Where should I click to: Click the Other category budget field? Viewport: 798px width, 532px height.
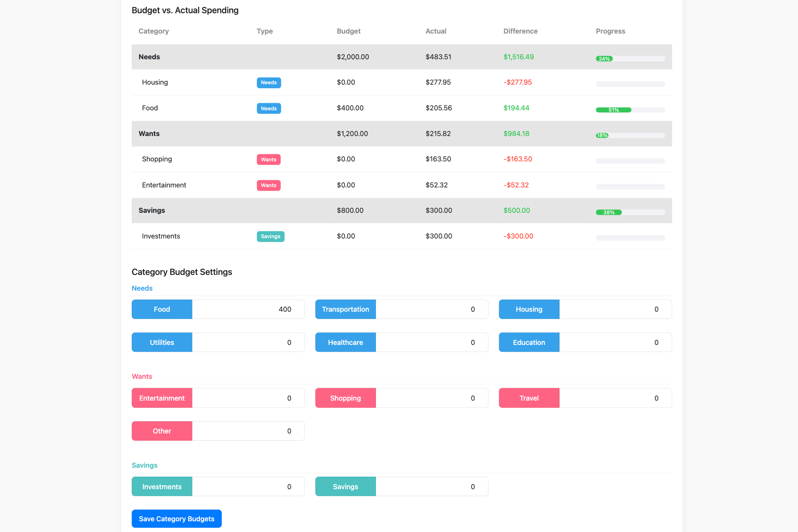click(248, 431)
